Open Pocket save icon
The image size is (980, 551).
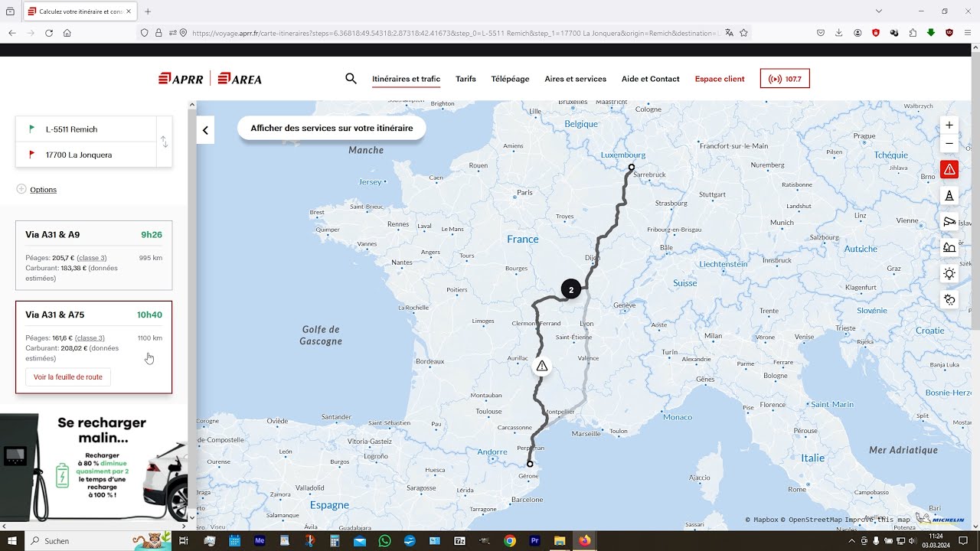[x=821, y=33]
